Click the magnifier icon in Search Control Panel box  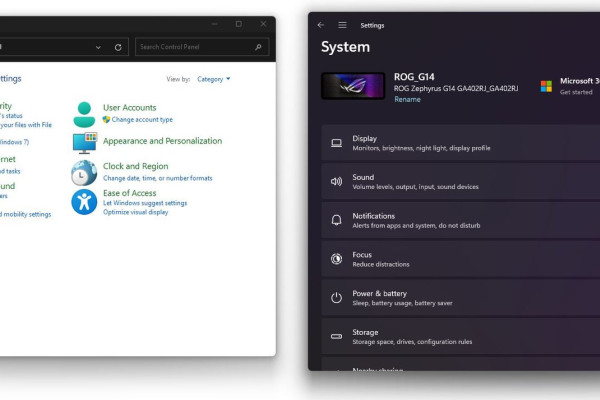tap(258, 47)
